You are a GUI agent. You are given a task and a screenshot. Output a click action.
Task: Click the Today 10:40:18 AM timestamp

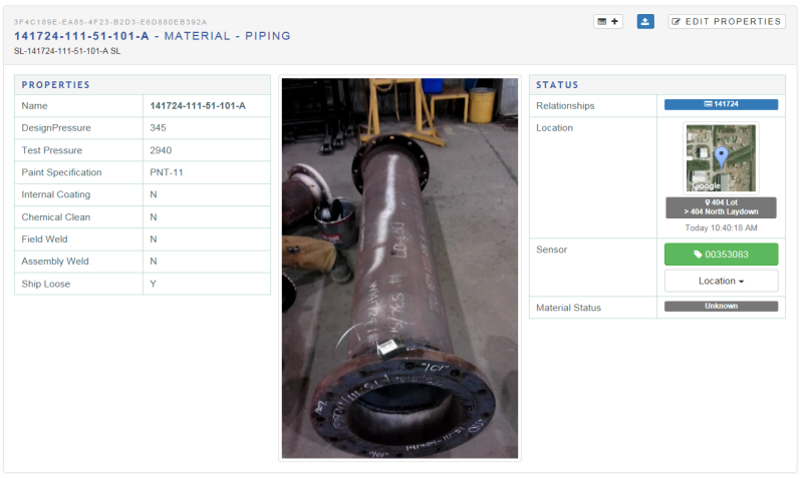pyautogui.click(x=721, y=228)
